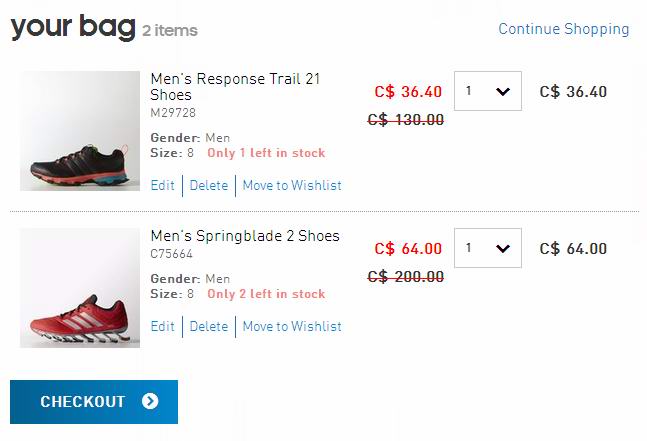The image size is (647, 441).
Task: Select product code C75664
Action: pos(174,255)
